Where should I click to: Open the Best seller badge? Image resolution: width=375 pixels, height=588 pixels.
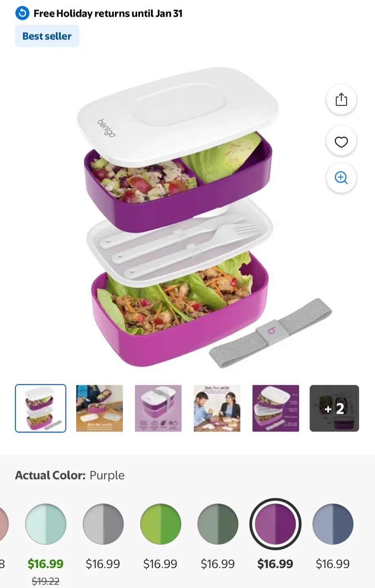47,36
